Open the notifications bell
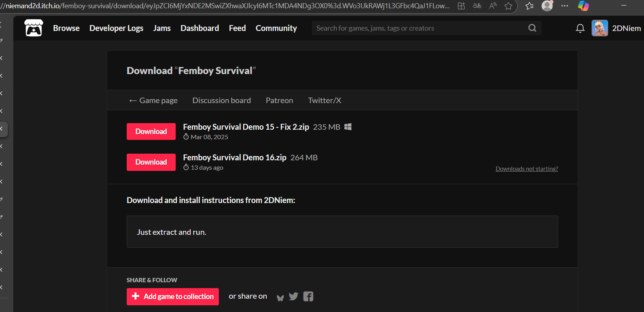The height and width of the screenshot is (312, 644). [580, 28]
